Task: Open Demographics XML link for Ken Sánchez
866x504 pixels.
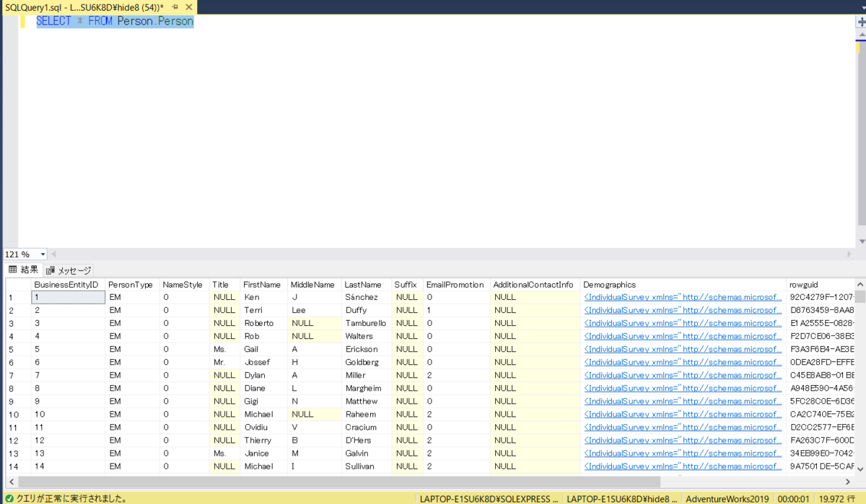Action: click(683, 297)
